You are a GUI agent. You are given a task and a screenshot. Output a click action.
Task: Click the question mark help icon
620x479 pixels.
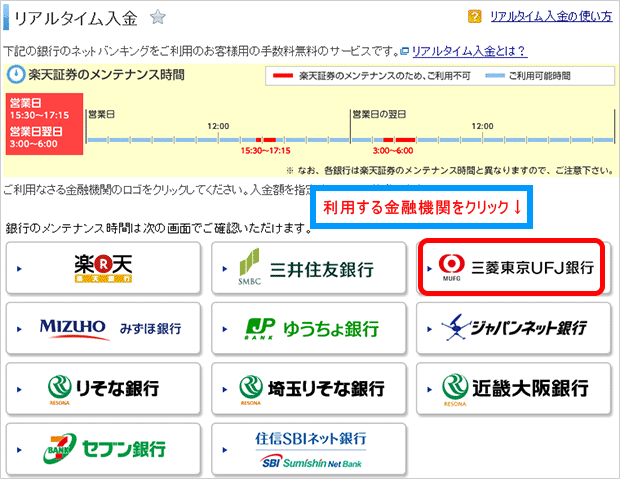(x=474, y=17)
